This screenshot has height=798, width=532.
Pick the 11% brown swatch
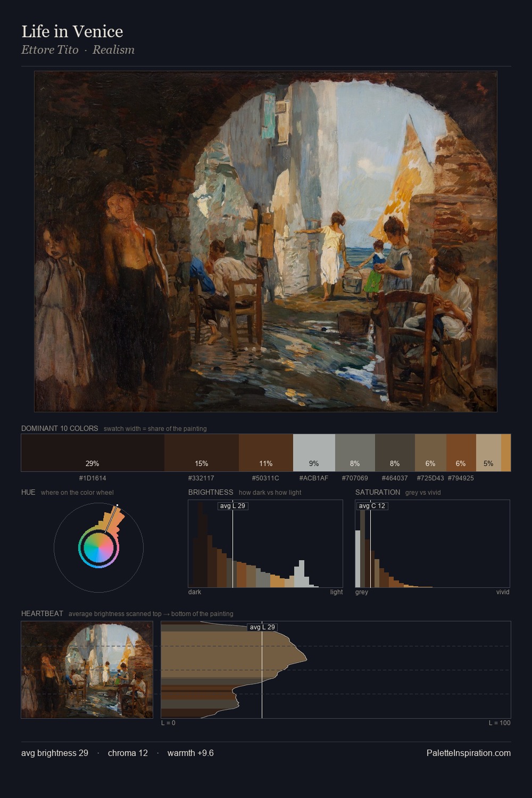(x=266, y=453)
